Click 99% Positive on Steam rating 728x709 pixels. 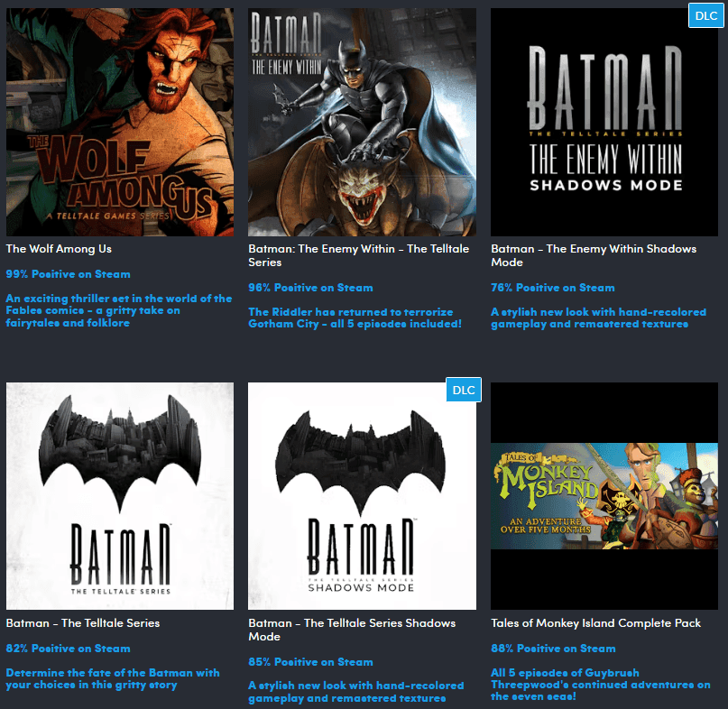point(69,274)
